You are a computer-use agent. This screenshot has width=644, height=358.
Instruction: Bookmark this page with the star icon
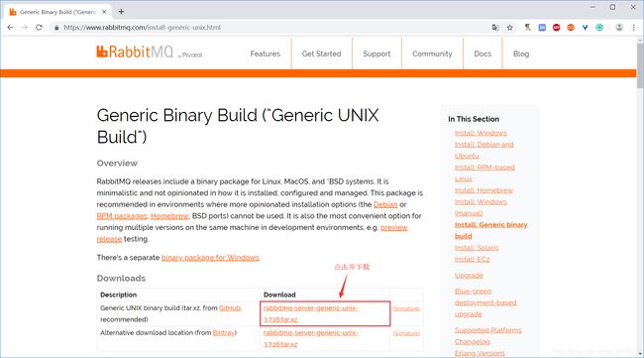pyautogui.click(x=509, y=28)
